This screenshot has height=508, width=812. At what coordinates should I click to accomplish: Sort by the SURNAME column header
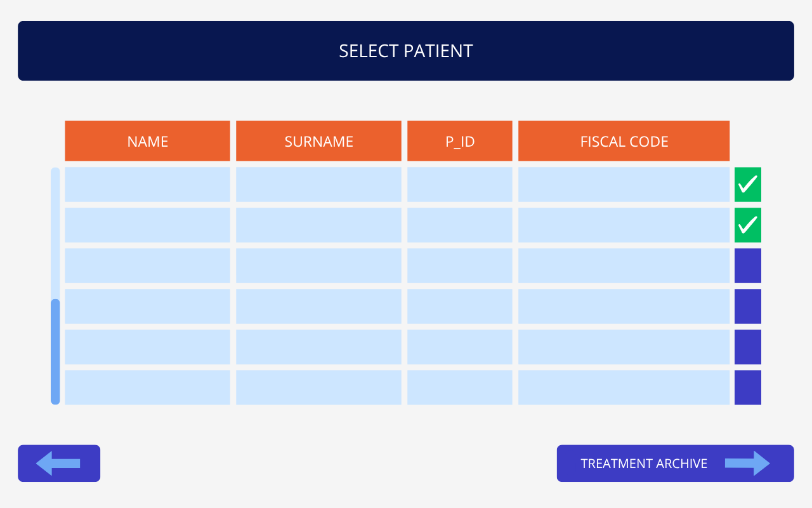click(x=318, y=141)
